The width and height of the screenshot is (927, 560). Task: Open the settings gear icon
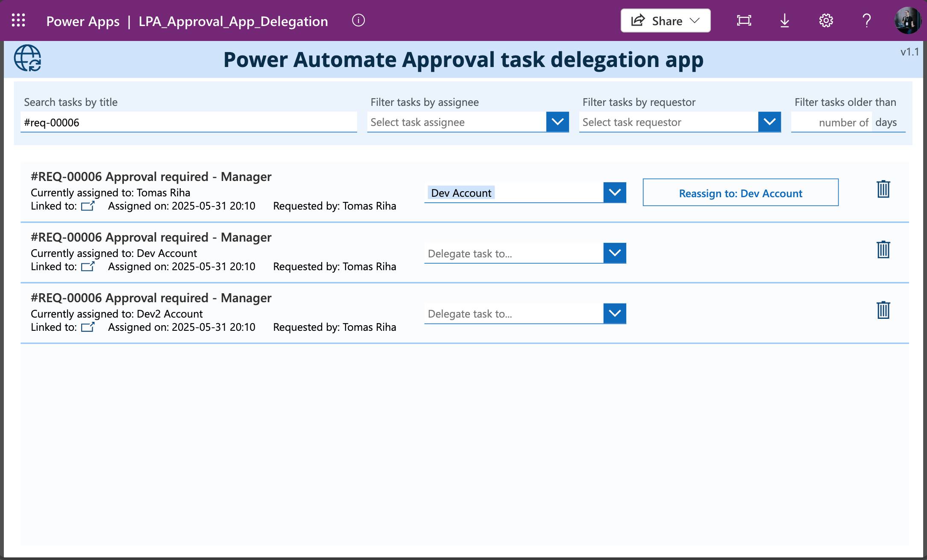click(x=826, y=20)
